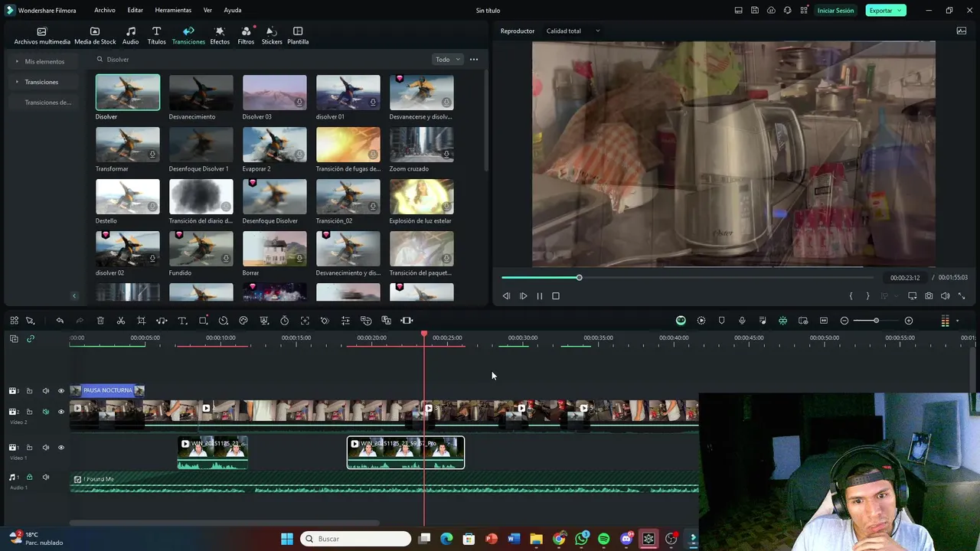
Task: Open the preview image display settings icon
Action: tap(962, 31)
